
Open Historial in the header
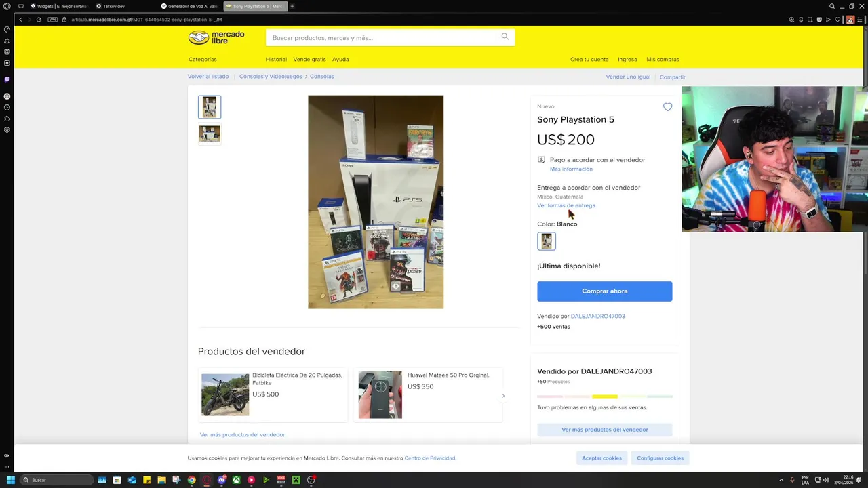[x=276, y=59]
